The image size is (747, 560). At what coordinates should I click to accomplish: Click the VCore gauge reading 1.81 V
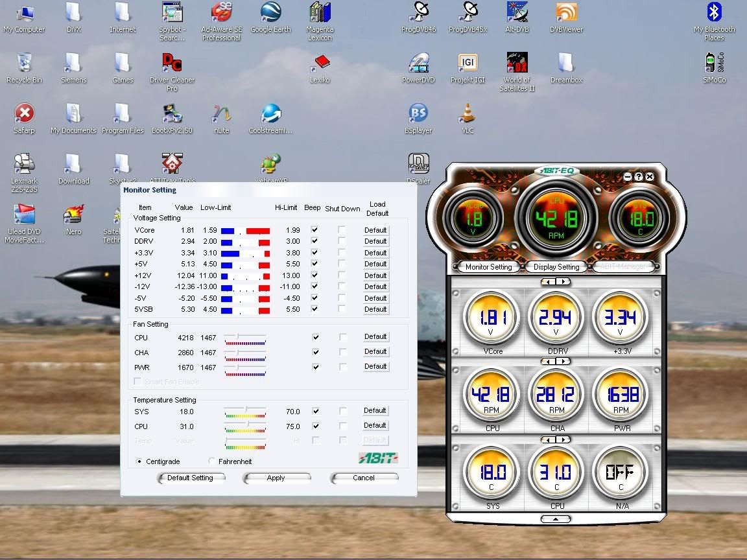(x=491, y=318)
